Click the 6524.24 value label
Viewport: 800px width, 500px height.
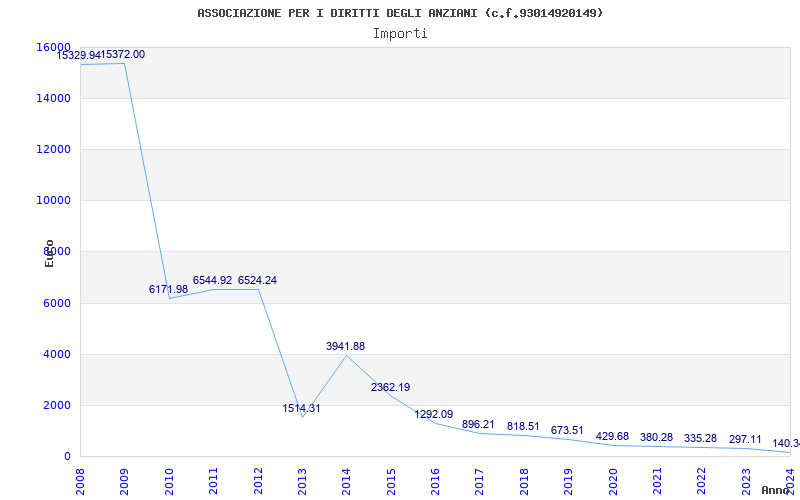pyautogui.click(x=257, y=280)
